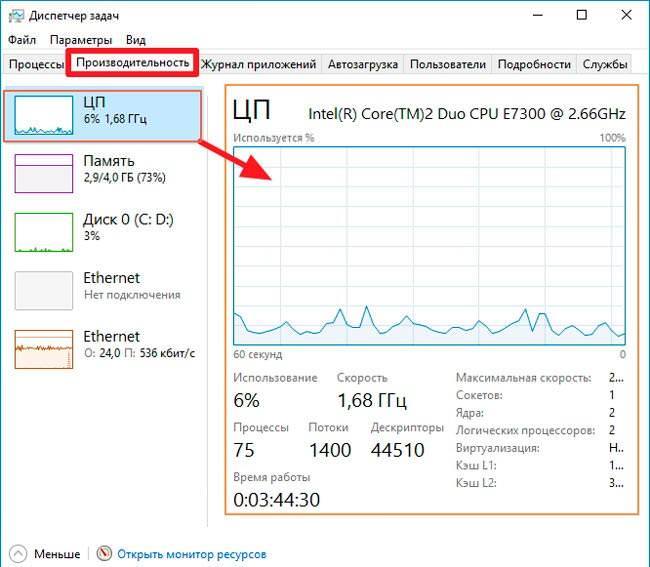Click the resource monitor gauge icon
650x567 pixels.
(x=104, y=553)
